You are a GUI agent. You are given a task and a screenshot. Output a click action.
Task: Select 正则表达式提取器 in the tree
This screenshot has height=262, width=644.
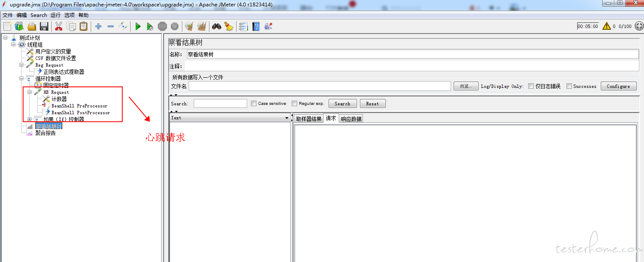pos(64,72)
